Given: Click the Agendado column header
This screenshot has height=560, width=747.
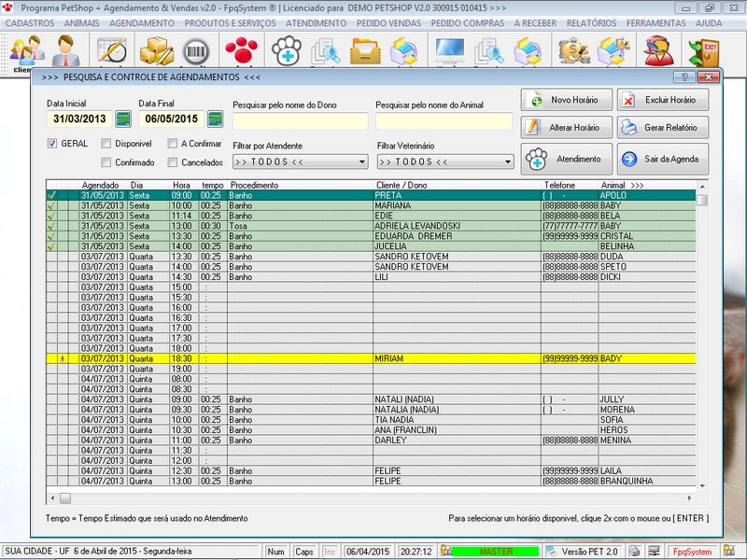Looking at the screenshot, I should pyautogui.click(x=103, y=185).
